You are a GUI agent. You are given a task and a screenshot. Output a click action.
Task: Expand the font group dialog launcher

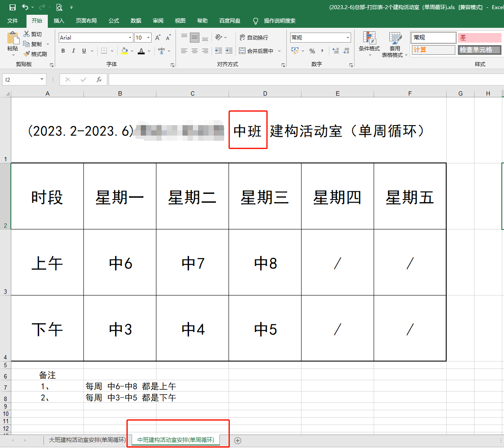pos(172,65)
